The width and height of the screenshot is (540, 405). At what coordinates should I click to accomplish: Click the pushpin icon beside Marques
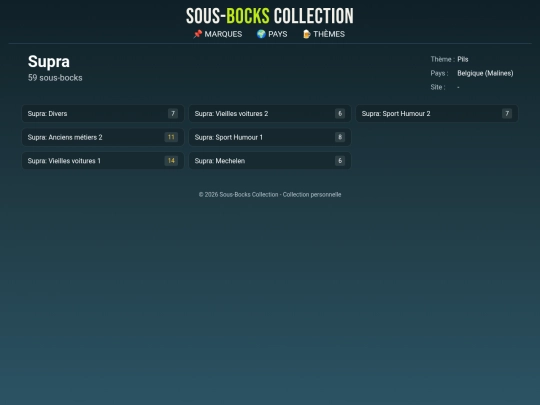pos(197,34)
